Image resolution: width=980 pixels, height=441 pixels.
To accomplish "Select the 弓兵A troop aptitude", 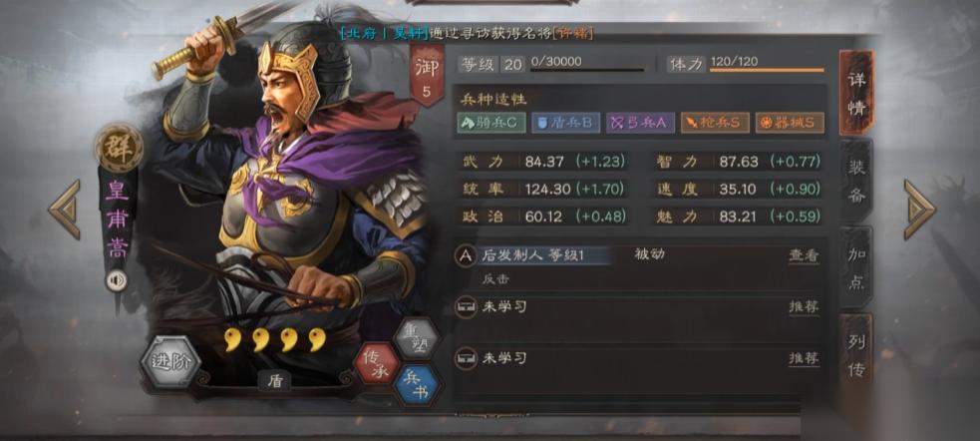I will coord(641,123).
